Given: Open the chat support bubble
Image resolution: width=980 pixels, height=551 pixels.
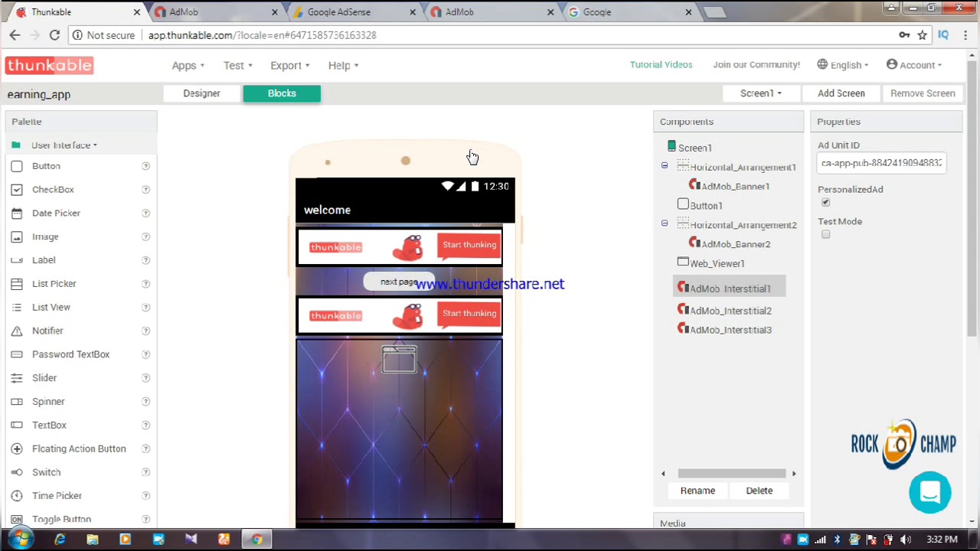Looking at the screenshot, I should (929, 492).
